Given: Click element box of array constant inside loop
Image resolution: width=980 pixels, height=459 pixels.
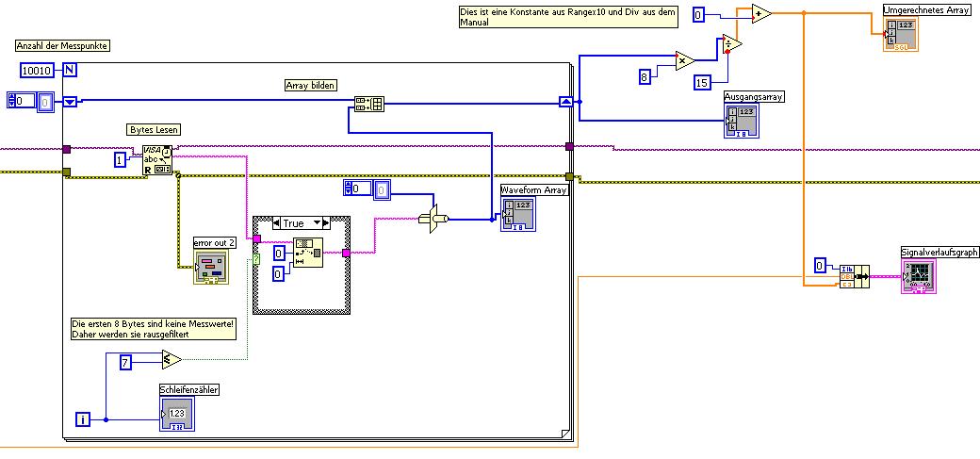Looking at the screenshot, I should coord(382,189).
